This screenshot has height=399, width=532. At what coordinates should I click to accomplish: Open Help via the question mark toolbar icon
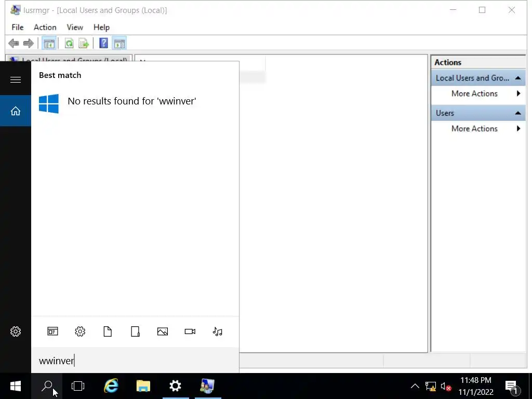(103, 43)
